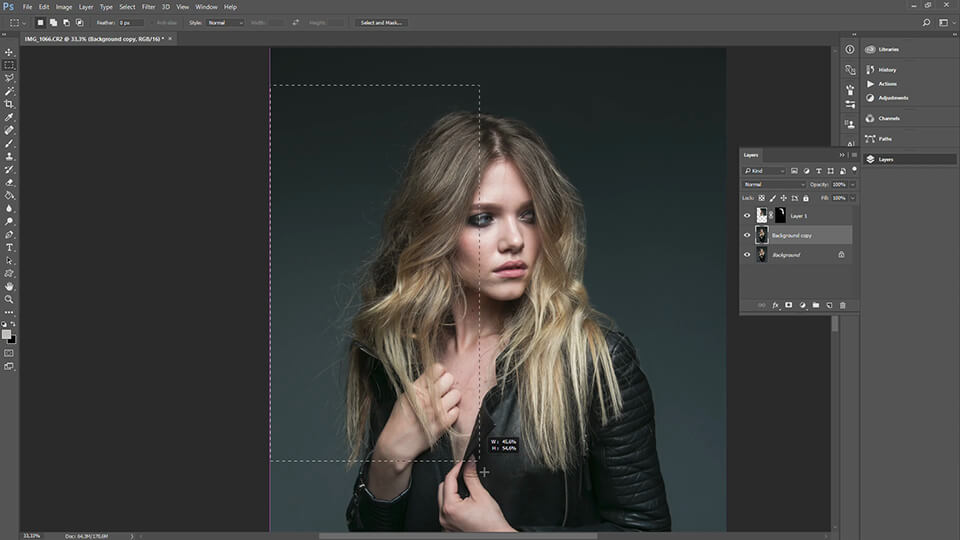
Task: Select the Type tool
Action: tap(9, 247)
